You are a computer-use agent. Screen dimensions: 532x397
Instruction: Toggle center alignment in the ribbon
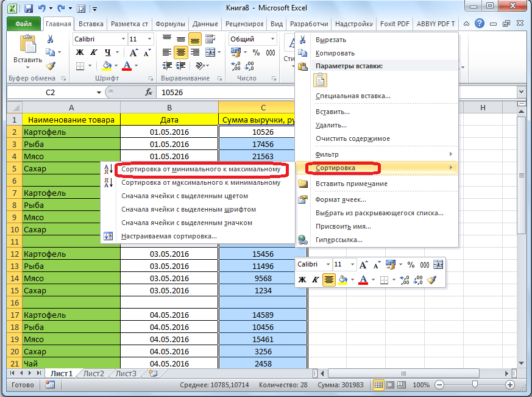point(180,52)
